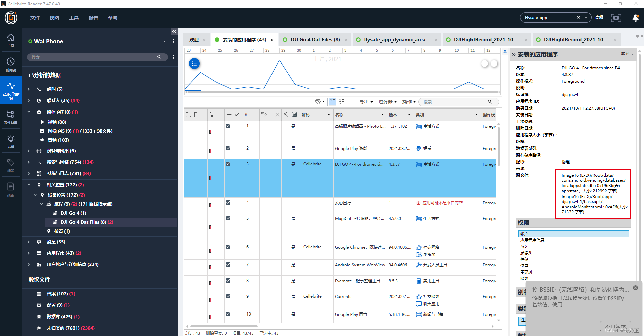Select the first list view mode icon
644x336 pixels.
point(333,102)
